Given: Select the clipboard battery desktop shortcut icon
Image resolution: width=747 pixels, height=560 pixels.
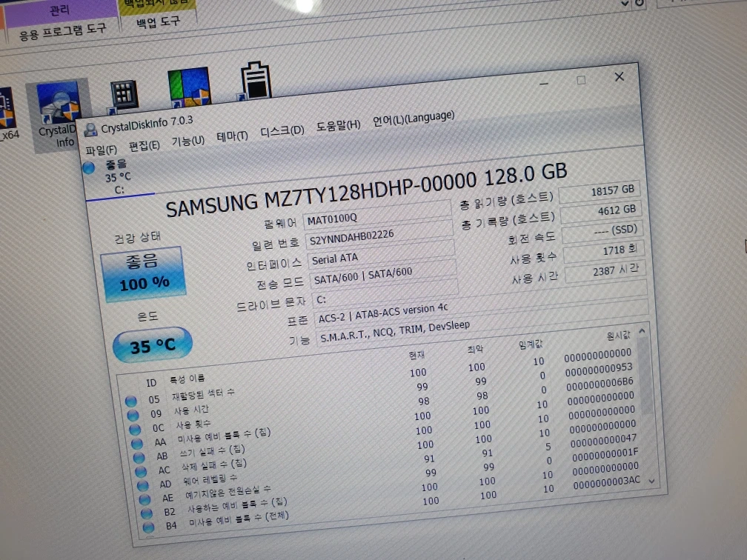Looking at the screenshot, I should coord(256,81).
